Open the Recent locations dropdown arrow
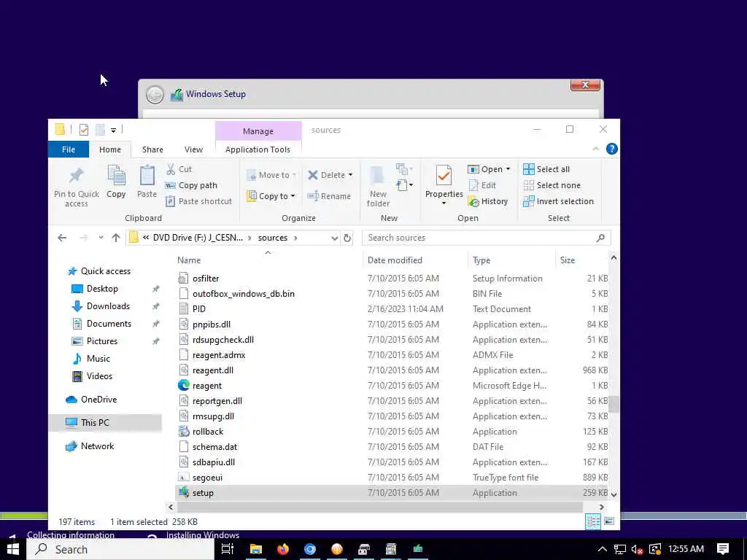The image size is (747, 560). point(101,238)
